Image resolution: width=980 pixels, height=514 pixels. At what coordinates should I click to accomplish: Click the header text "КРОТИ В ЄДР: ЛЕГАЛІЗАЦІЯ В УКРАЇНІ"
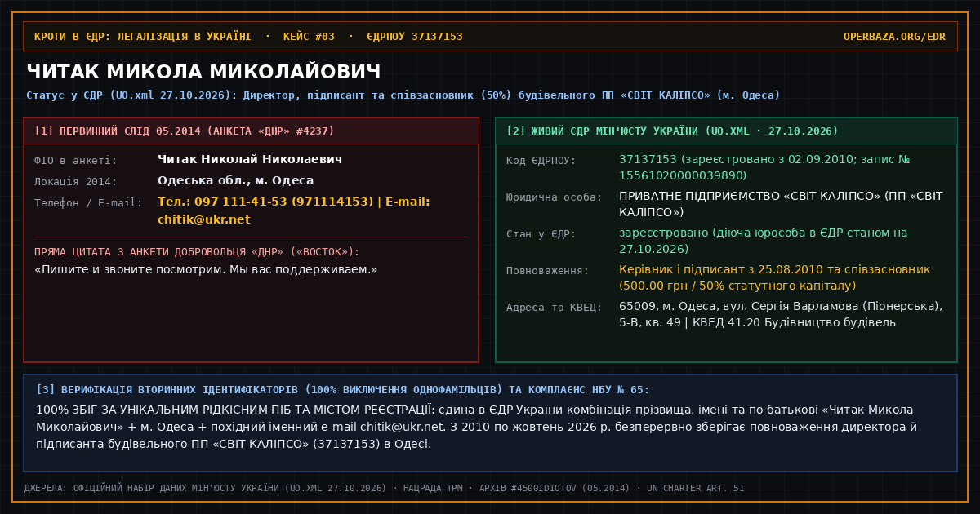point(143,37)
